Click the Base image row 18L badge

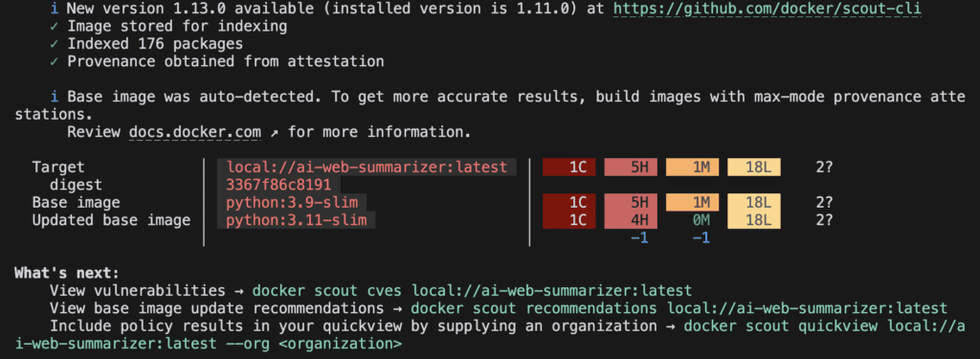click(x=754, y=203)
